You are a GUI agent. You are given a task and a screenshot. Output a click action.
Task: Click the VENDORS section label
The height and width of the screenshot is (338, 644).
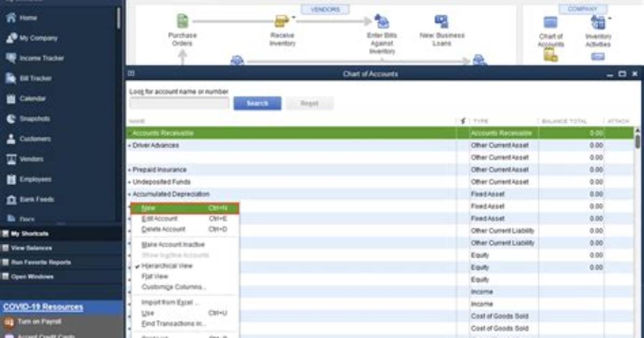(325, 10)
